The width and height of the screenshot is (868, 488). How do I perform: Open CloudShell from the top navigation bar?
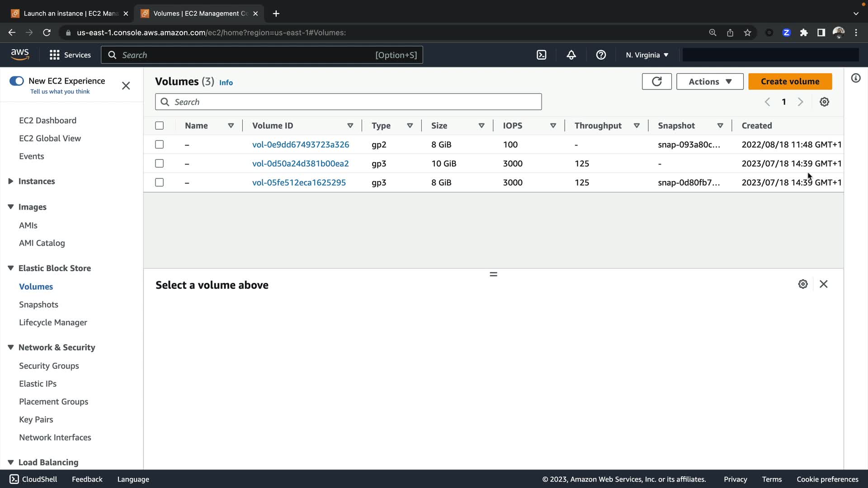pos(541,55)
